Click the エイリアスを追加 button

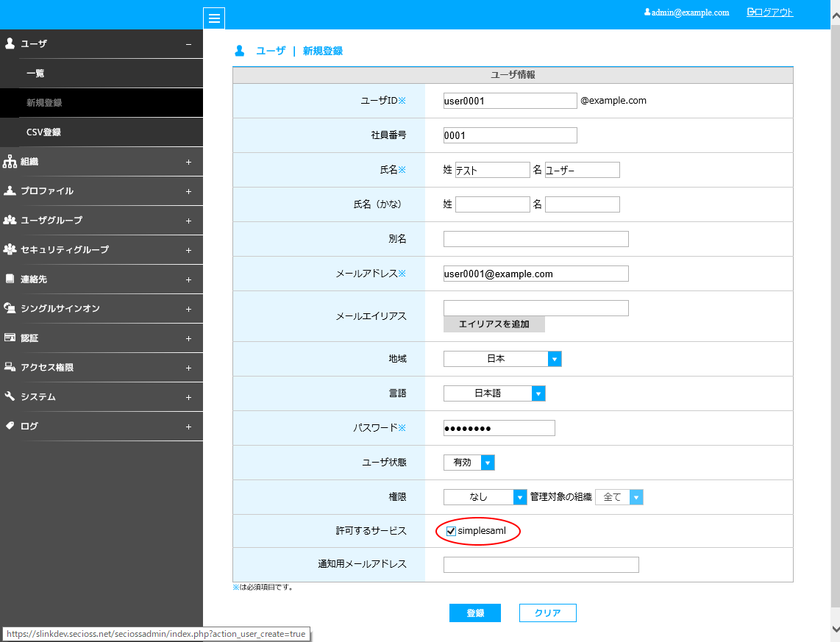point(494,324)
